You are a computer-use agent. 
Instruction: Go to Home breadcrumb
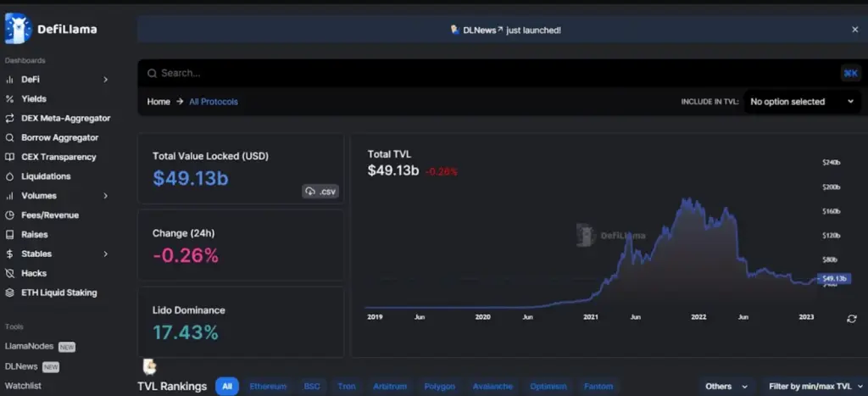click(159, 102)
